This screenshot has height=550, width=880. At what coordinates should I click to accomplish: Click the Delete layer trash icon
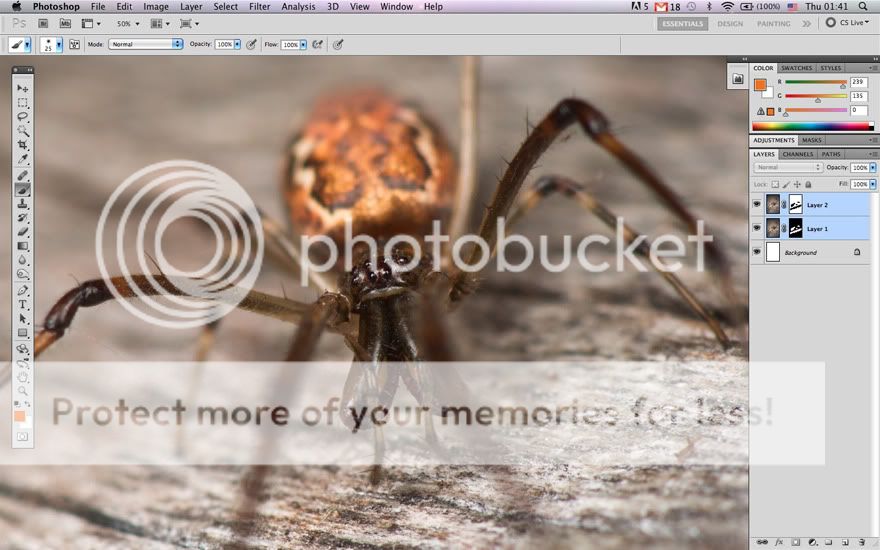[x=862, y=542]
